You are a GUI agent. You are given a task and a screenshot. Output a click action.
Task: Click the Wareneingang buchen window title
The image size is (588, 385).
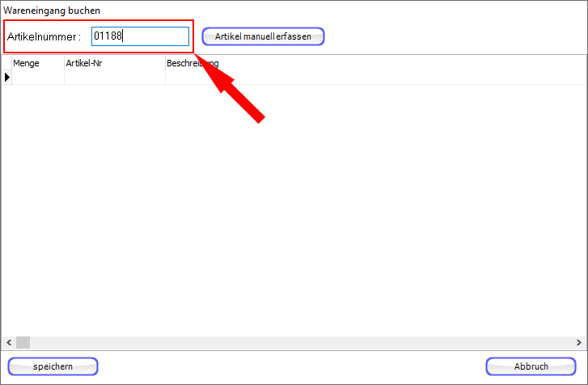(46, 11)
